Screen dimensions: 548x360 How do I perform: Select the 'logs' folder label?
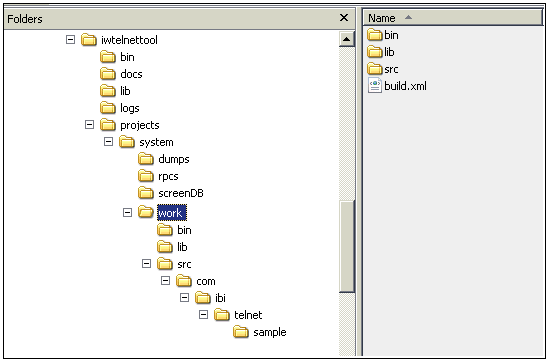130,108
